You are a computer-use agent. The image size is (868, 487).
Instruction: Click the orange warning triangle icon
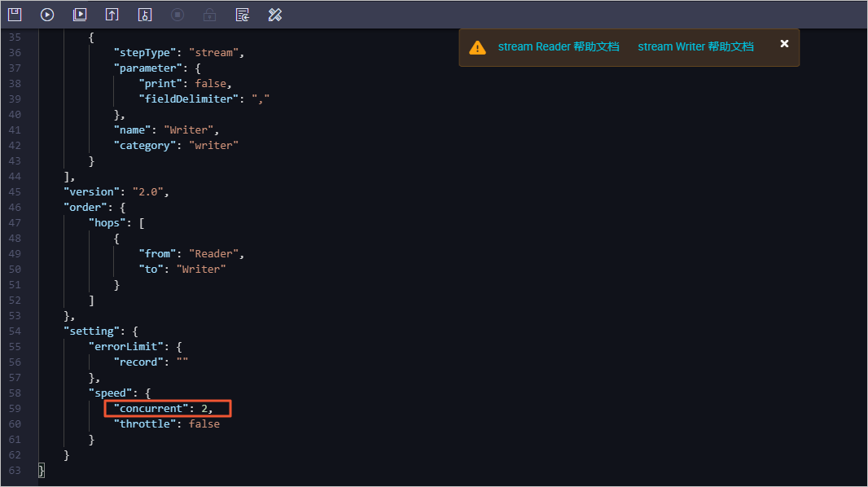coord(477,47)
